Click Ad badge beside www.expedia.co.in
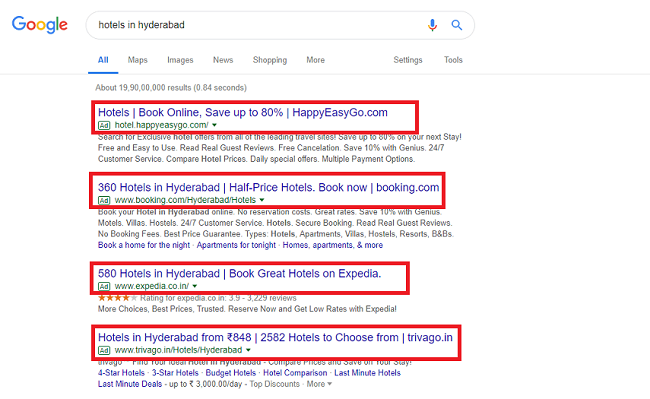This screenshot has width=650, height=399. pos(104,286)
